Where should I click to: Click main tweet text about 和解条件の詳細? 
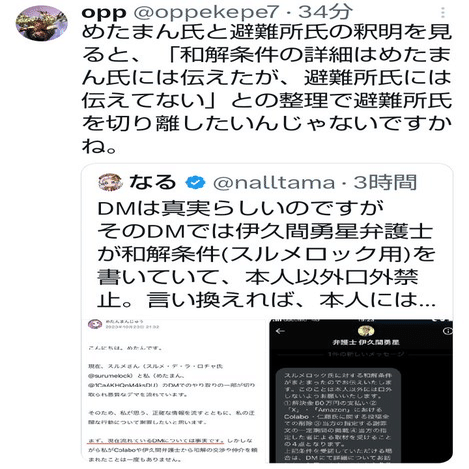[x=267, y=89]
